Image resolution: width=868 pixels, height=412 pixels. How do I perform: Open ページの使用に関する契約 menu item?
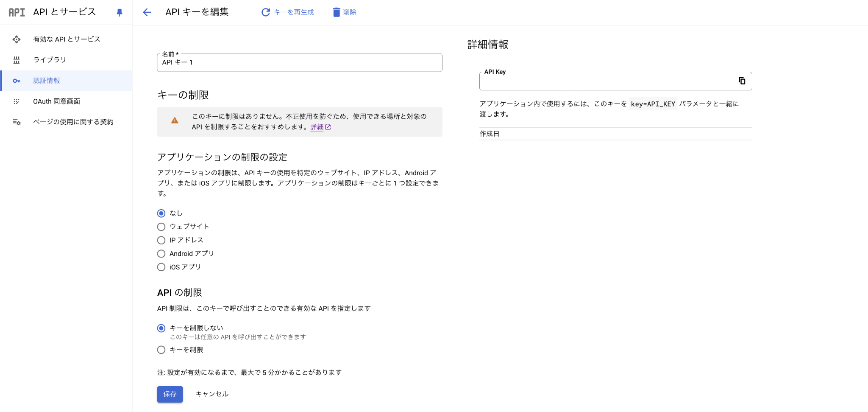click(x=67, y=122)
